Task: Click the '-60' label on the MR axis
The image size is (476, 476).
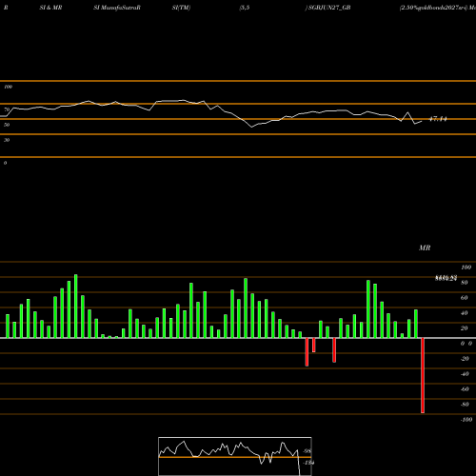Action: [x=465, y=389]
